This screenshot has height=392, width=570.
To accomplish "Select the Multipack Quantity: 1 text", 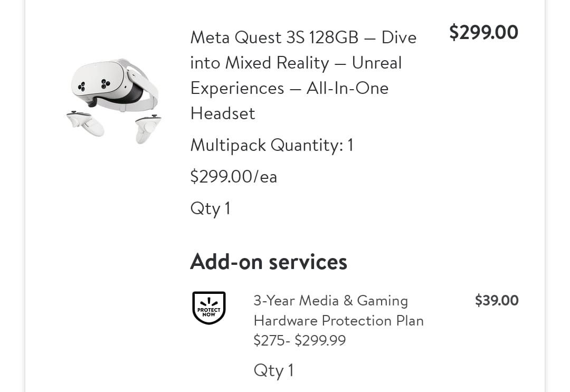I will 271,145.
